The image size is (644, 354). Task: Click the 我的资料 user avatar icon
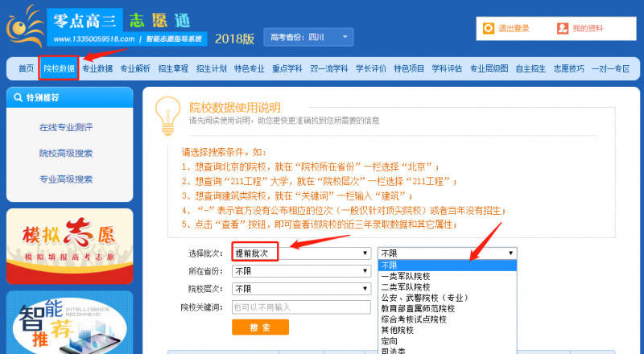click(x=562, y=28)
